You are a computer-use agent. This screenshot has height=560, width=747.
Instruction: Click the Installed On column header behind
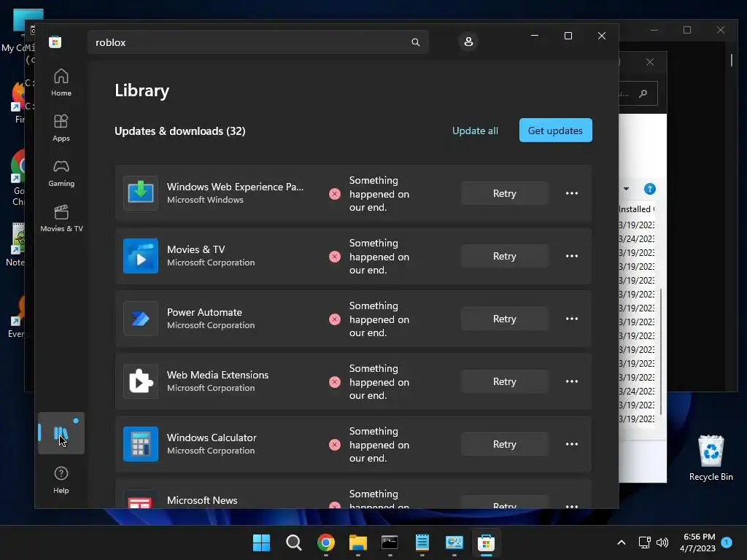636,209
